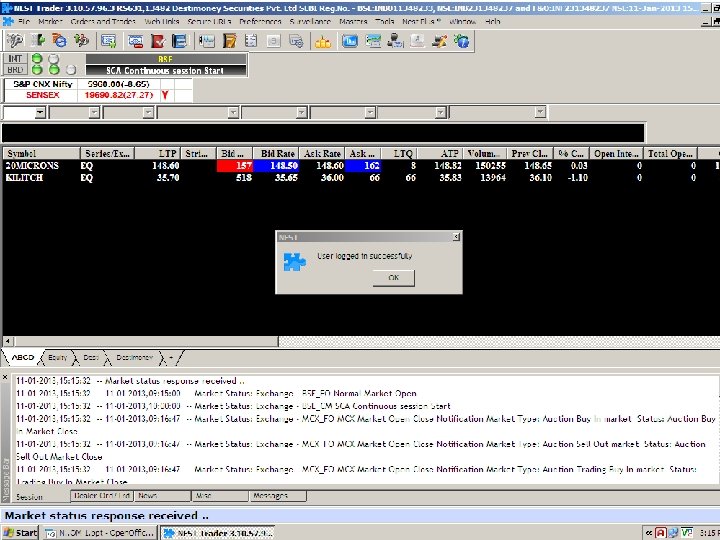
Task: Close the message bar with its X
Action: pos(5,377)
